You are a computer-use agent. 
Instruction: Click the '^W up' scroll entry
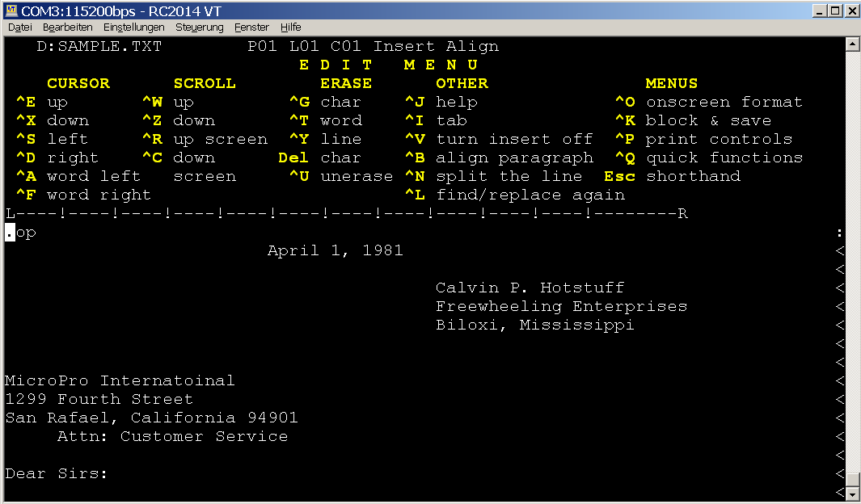pyautogui.click(x=168, y=102)
